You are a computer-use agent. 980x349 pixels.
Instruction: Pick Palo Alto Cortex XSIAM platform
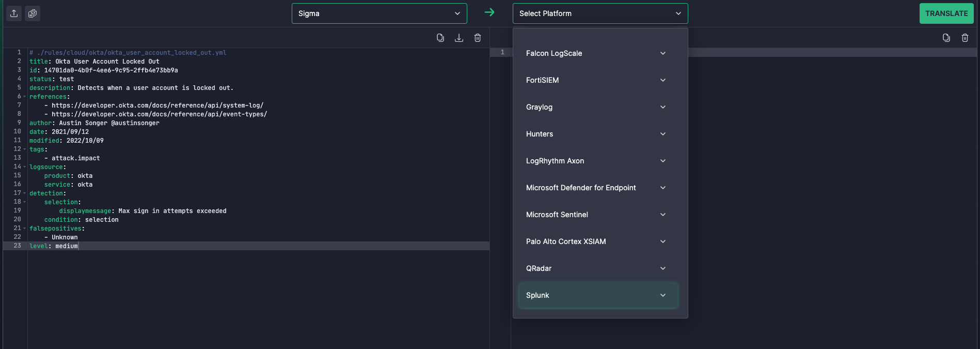pyautogui.click(x=566, y=241)
